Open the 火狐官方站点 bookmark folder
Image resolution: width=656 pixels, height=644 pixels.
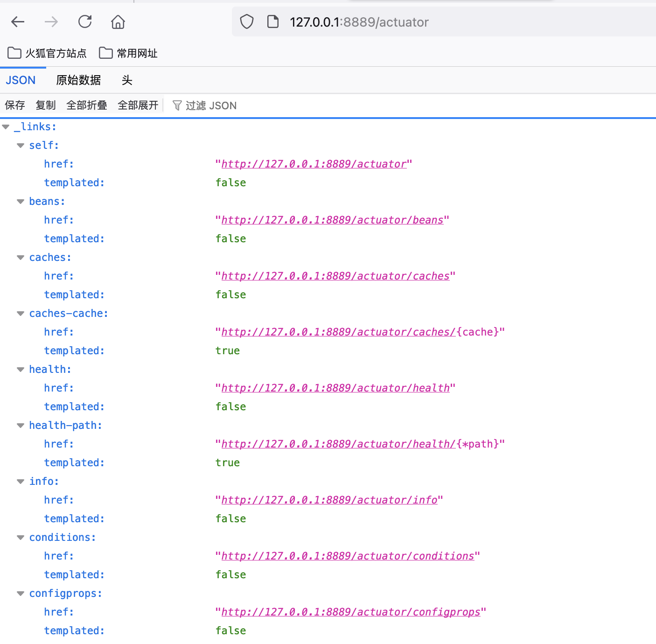tap(47, 53)
